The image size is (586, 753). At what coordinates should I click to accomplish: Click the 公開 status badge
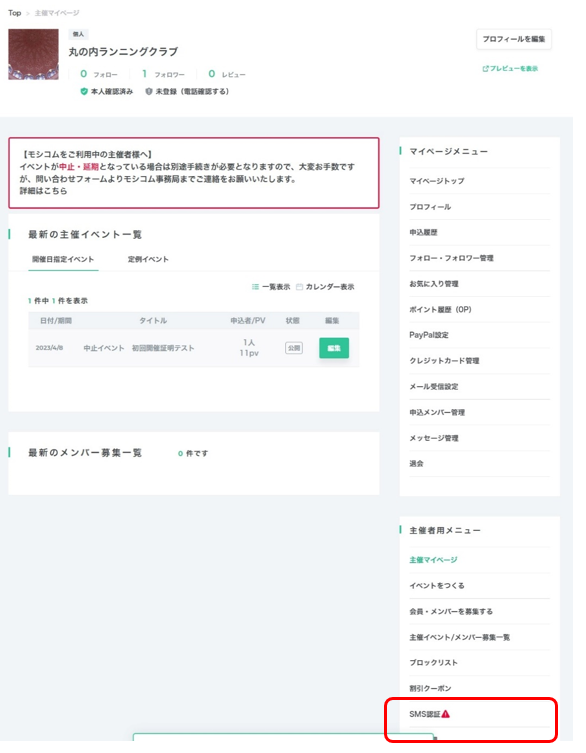[294, 348]
